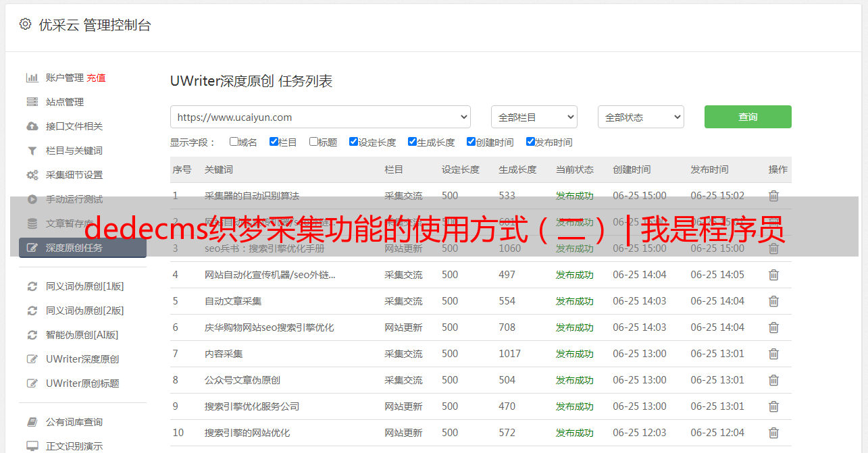
Task: Click the keyword 自动文章采集
Action: point(233,301)
